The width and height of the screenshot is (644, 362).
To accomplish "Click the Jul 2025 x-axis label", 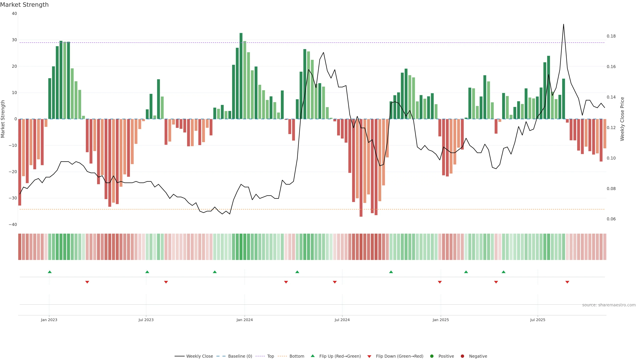I will tap(538, 320).
